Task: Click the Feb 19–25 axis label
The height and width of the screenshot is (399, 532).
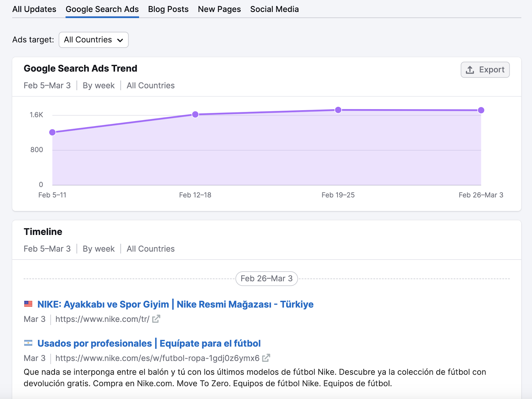Action: coord(338,195)
